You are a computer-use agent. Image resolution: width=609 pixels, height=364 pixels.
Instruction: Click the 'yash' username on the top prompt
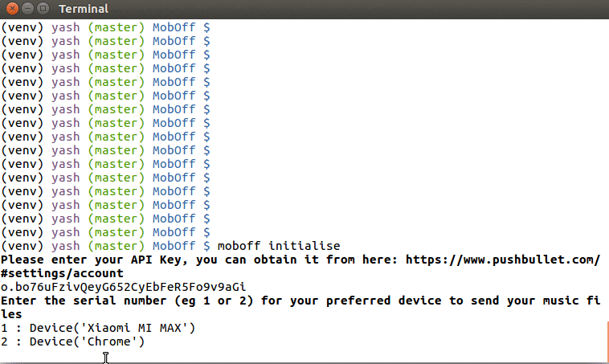point(66,27)
